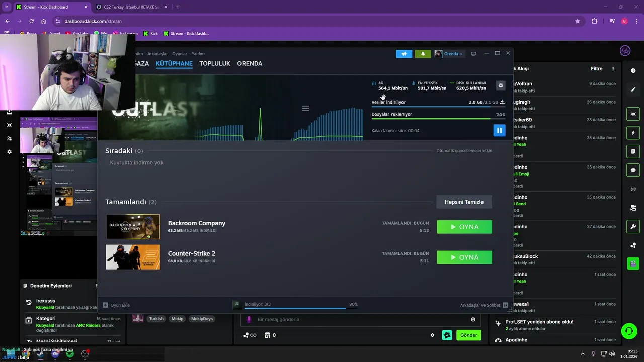644x362 pixels.
Task: Click Otomatik güncellemeler etkin text
Action: point(464,151)
